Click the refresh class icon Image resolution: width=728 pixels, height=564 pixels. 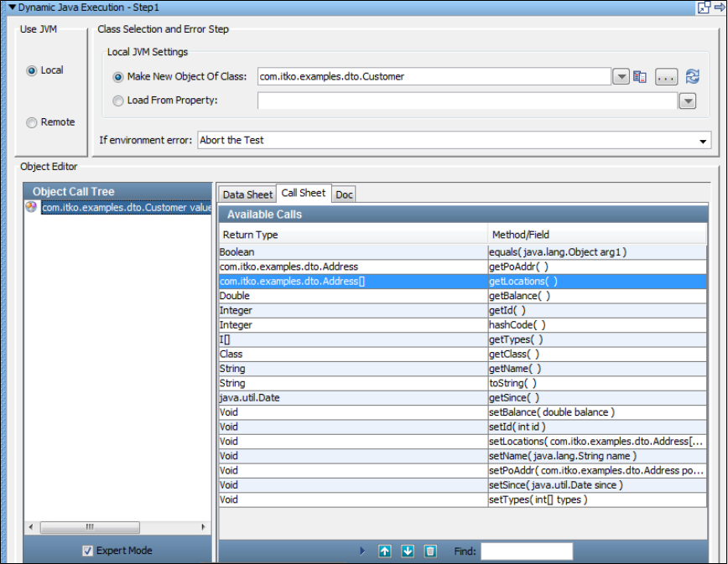[692, 76]
